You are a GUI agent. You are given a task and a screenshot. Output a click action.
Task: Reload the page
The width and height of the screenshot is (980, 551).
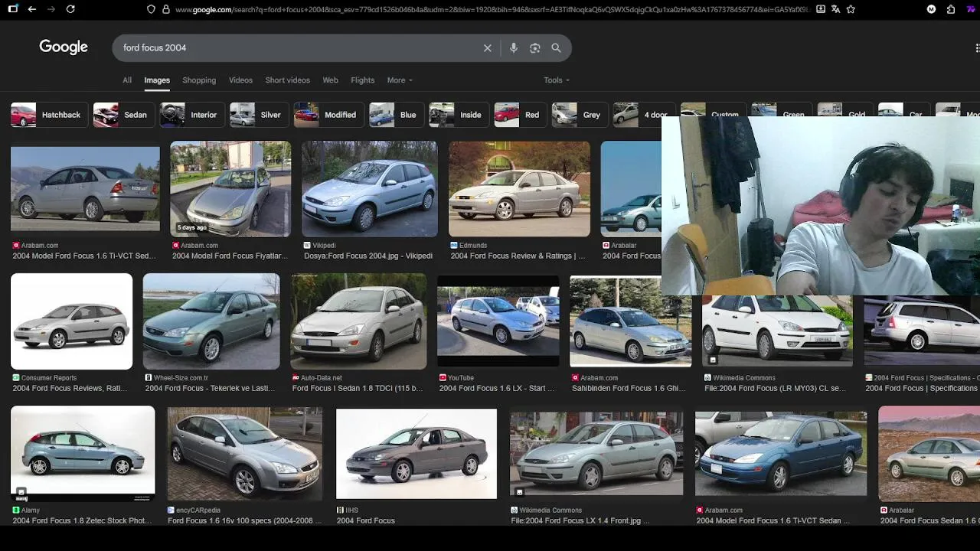click(70, 9)
